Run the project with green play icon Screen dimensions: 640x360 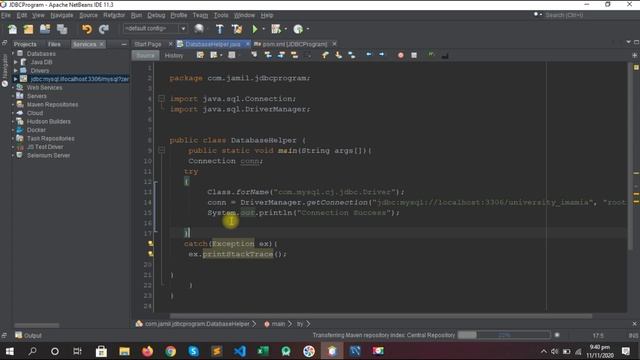click(x=255, y=29)
